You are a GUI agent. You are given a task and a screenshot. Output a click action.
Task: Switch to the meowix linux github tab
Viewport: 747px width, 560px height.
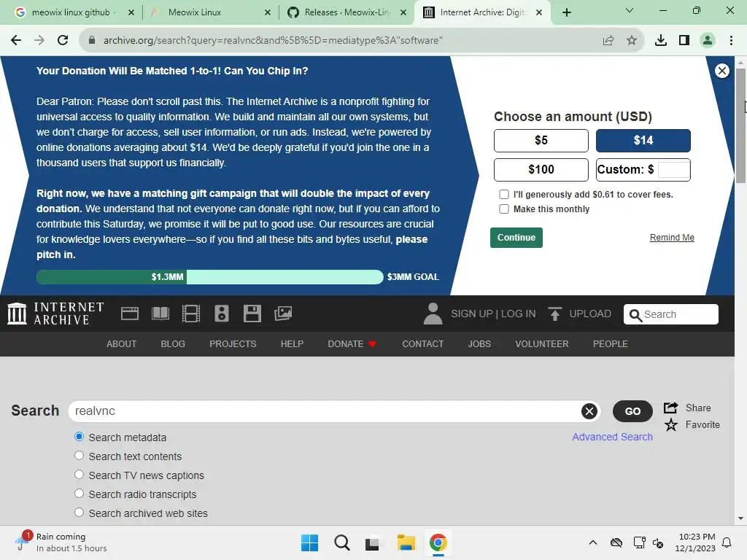(73, 12)
